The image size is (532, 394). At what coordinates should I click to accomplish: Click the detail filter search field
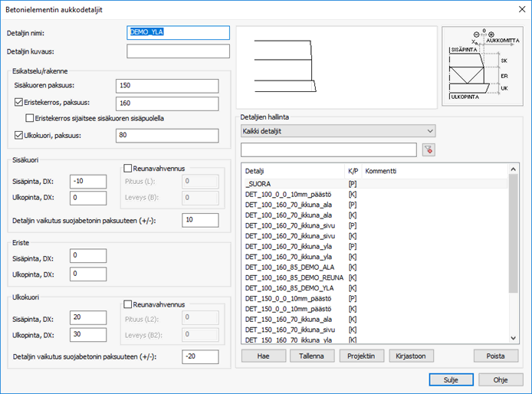tap(328, 150)
